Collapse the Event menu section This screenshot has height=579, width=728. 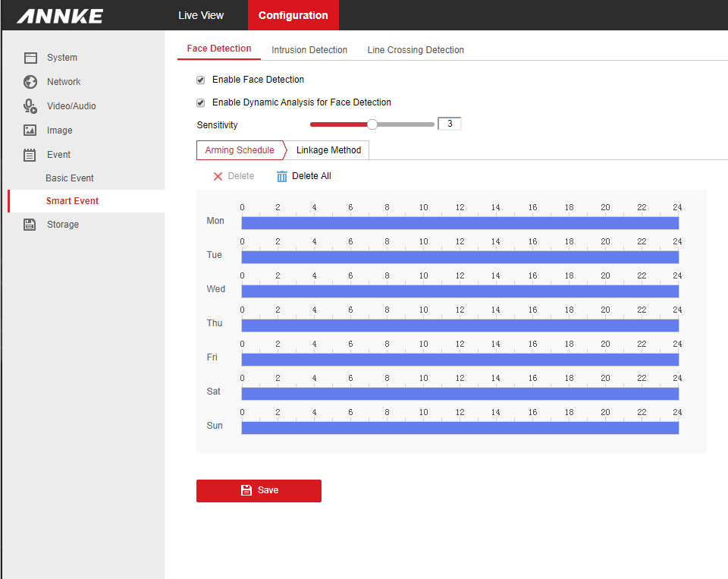pyautogui.click(x=58, y=155)
